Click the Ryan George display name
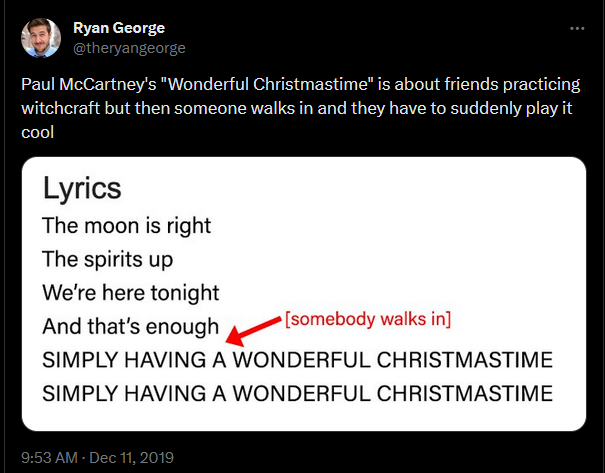This screenshot has width=605, height=473. [120, 27]
